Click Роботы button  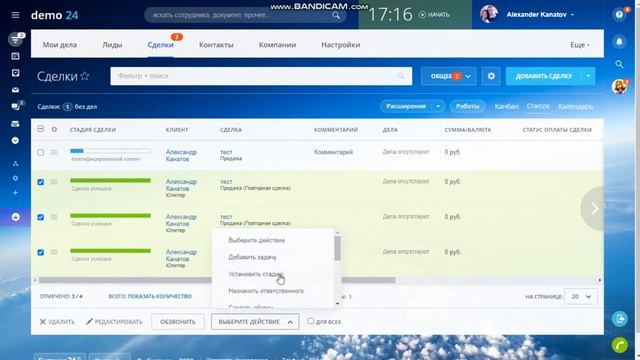(467, 106)
